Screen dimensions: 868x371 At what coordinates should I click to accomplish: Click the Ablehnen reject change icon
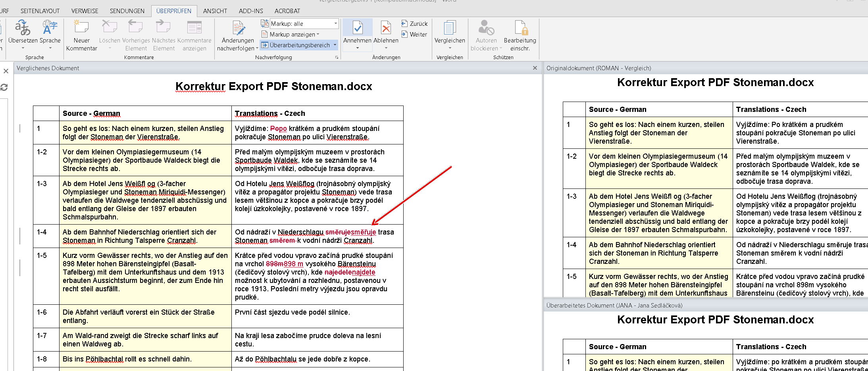pyautogui.click(x=386, y=29)
